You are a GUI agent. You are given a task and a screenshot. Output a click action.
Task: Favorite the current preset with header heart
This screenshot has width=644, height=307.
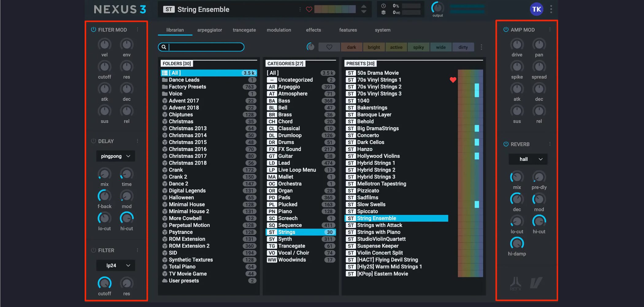pyautogui.click(x=309, y=10)
